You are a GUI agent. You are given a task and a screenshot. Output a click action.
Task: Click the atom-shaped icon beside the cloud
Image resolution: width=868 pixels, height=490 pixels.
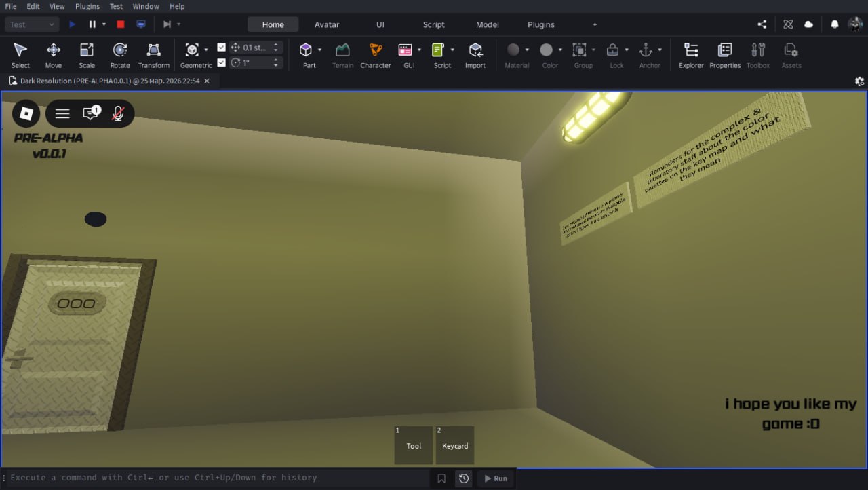point(788,24)
